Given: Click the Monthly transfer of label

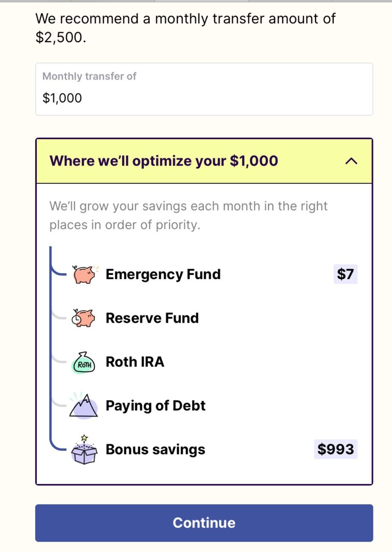Looking at the screenshot, I should pyautogui.click(x=89, y=76).
